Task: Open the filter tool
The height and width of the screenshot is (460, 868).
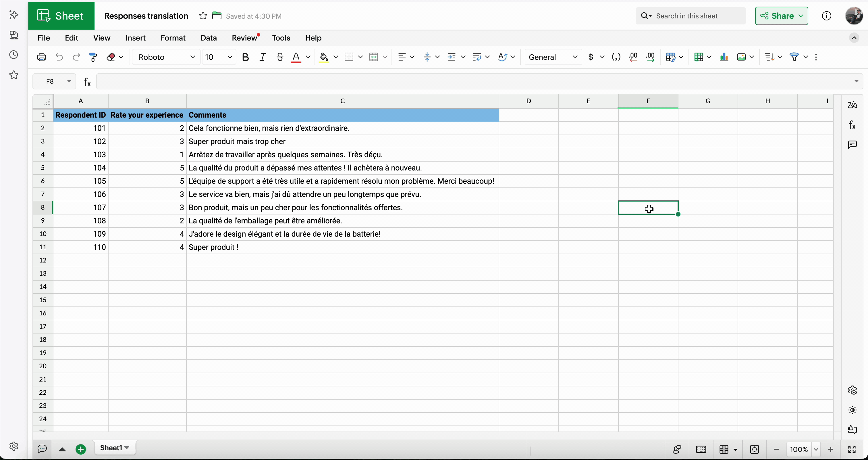Action: pyautogui.click(x=794, y=57)
